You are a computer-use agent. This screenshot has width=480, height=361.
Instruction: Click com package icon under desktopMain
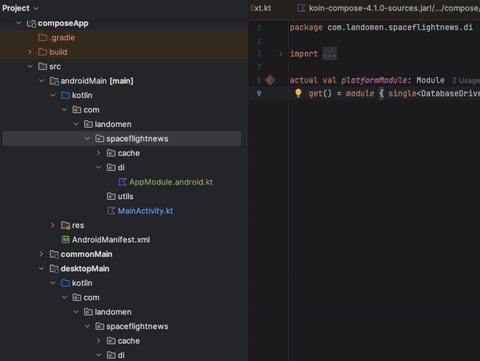77,297
